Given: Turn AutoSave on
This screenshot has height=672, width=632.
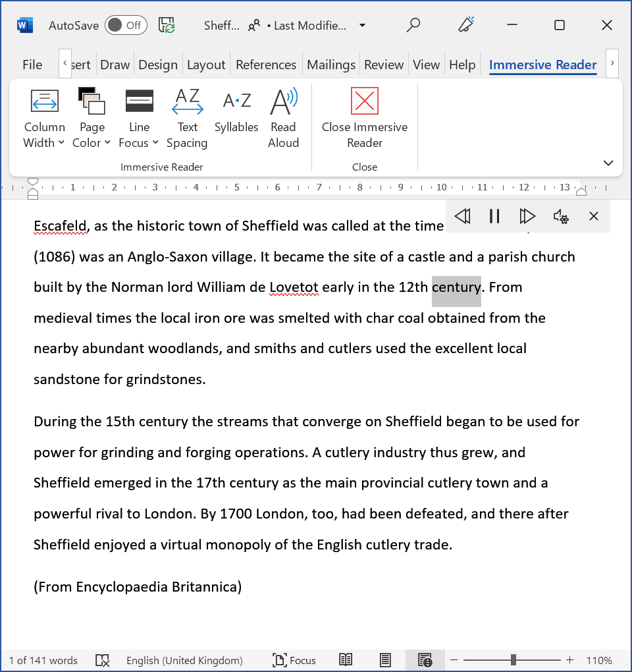Looking at the screenshot, I should pyautogui.click(x=126, y=24).
